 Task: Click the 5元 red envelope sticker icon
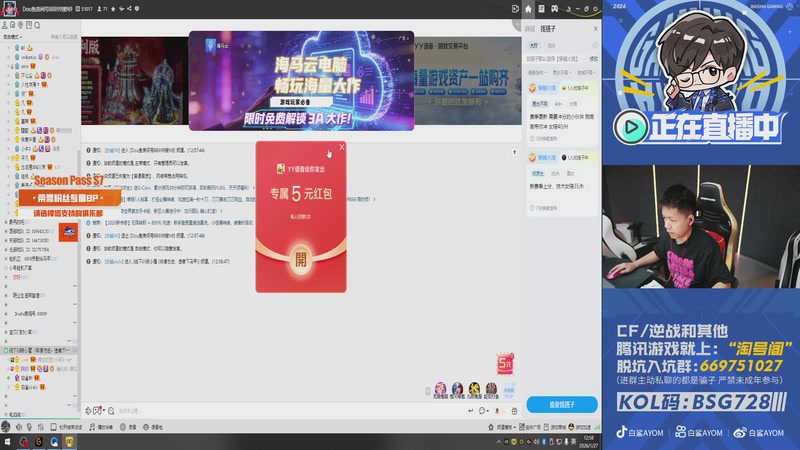point(505,363)
